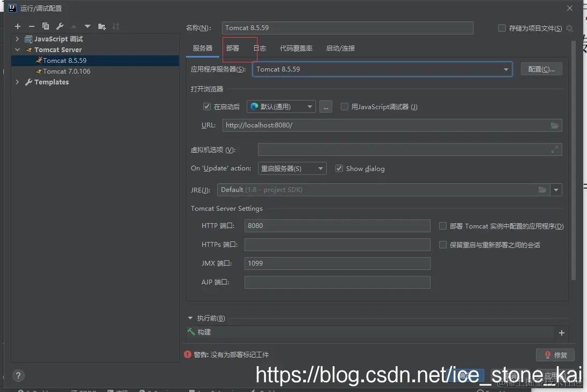Collapse the before launch section triangle
Screen dimensions: 587x392
(190, 318)
